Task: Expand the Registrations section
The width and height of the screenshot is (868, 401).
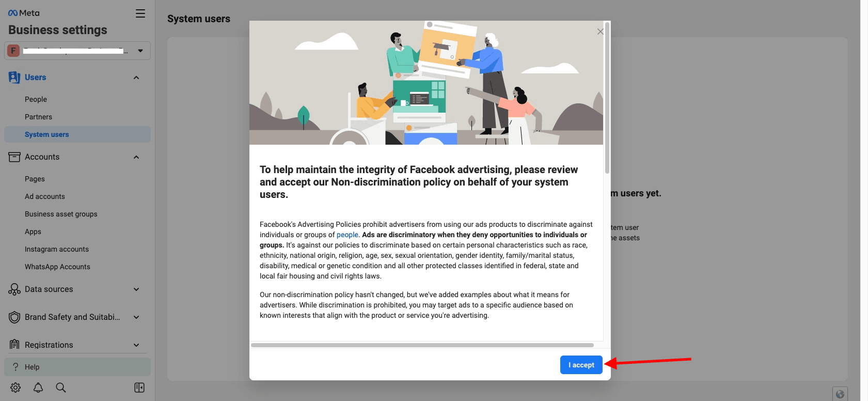Action: click(x=136, y=345)
